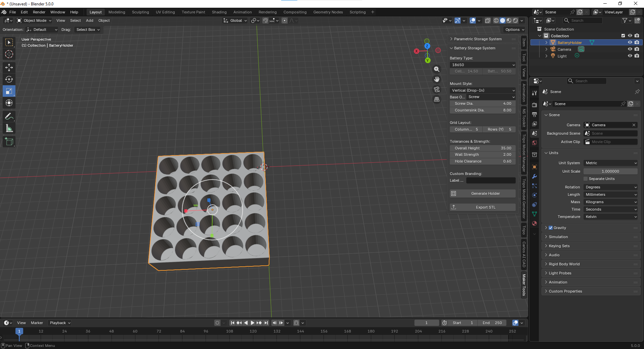Hide the Light object in the outliner
The width and height of the screenshot is (644, 349).
coord(630,56)
